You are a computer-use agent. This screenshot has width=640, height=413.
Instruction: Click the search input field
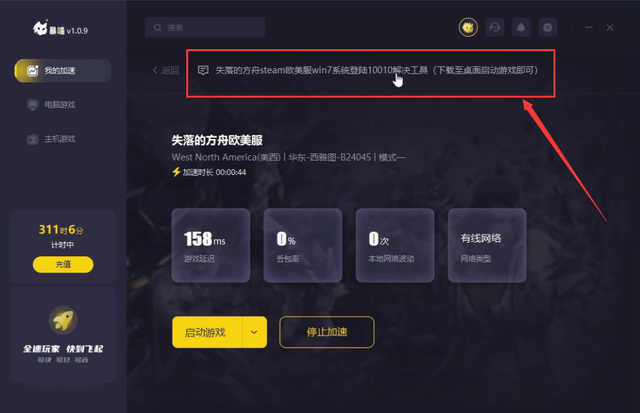pyautogui.click(x=205, y=28)
